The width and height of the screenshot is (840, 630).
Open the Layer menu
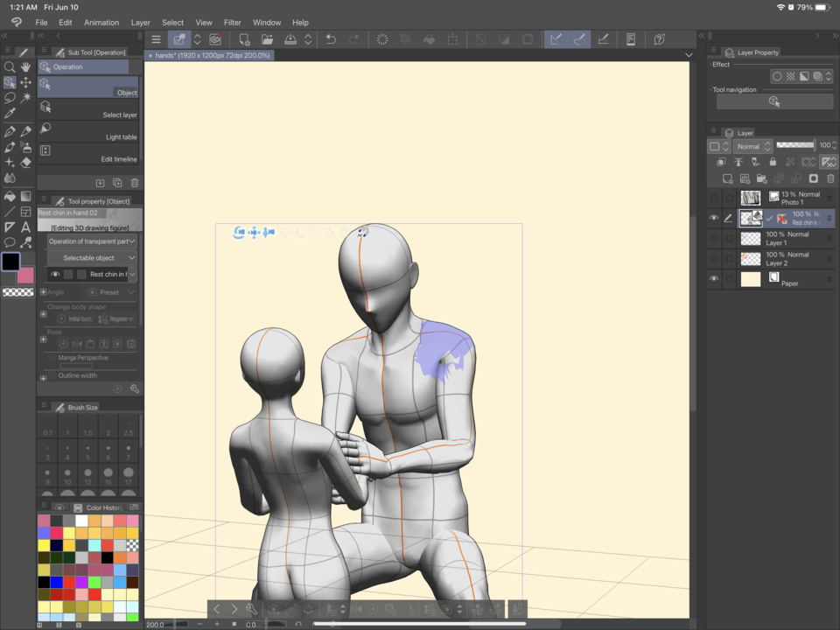tap(140, 23)
